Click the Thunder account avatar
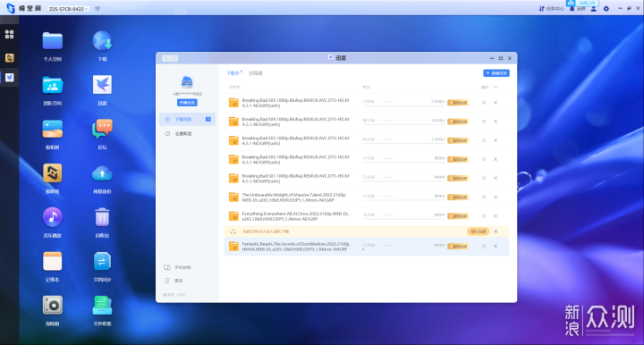The image size is (644, 345). [x=187, y=82]
